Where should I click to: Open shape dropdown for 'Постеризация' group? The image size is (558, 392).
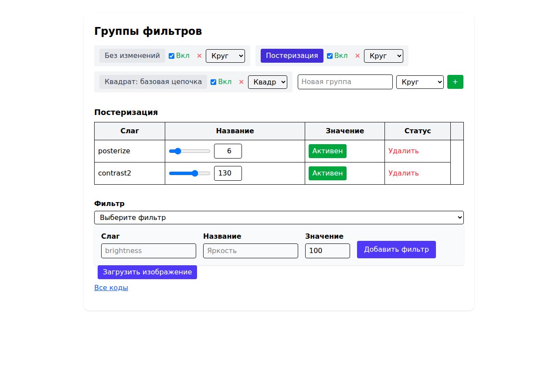[x=384, y=56]
